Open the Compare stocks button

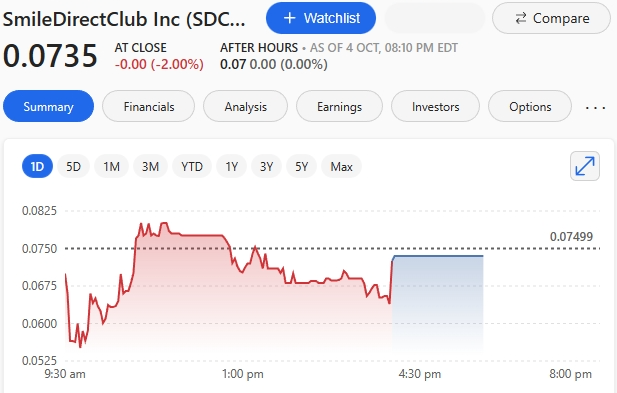(x=551, y=18)
